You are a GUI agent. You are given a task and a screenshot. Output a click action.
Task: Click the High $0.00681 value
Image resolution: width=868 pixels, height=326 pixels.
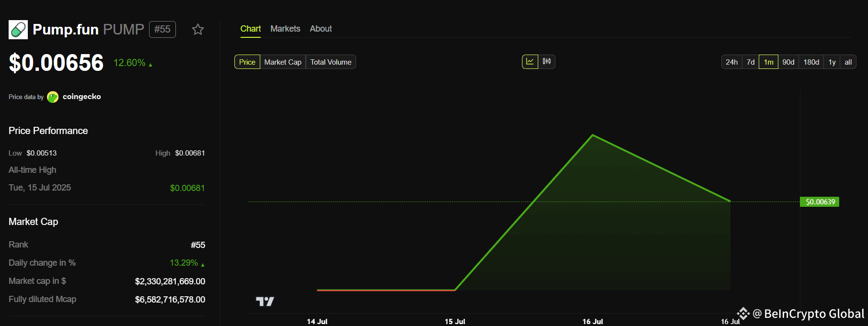point(190,153)
